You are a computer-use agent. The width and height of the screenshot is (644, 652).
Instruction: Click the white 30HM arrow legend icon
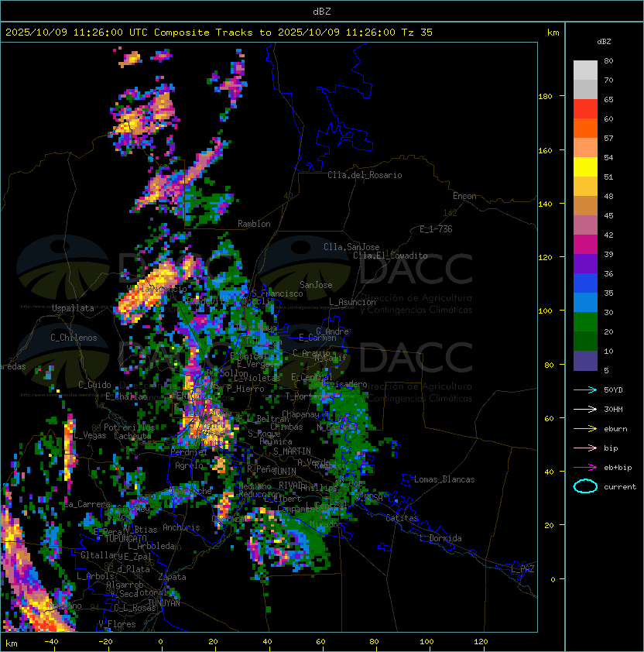click(x=585, y=409)
